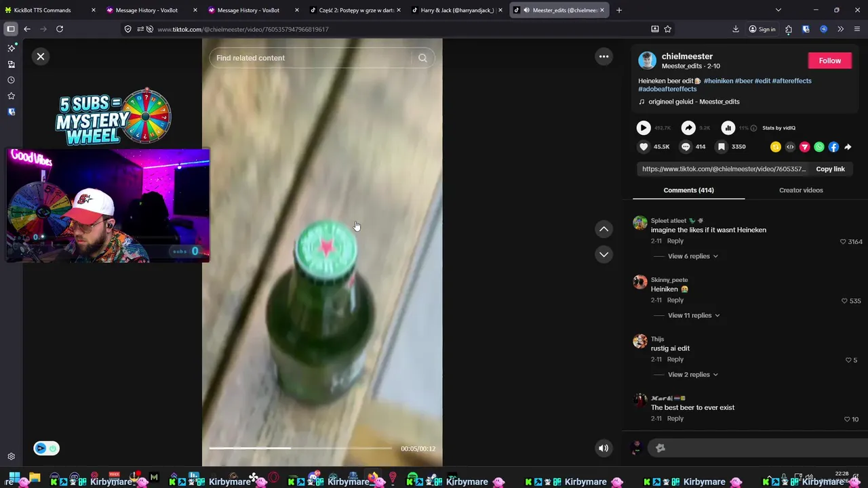Open the #adobeaftereffects hashtag

click(667, 89)
